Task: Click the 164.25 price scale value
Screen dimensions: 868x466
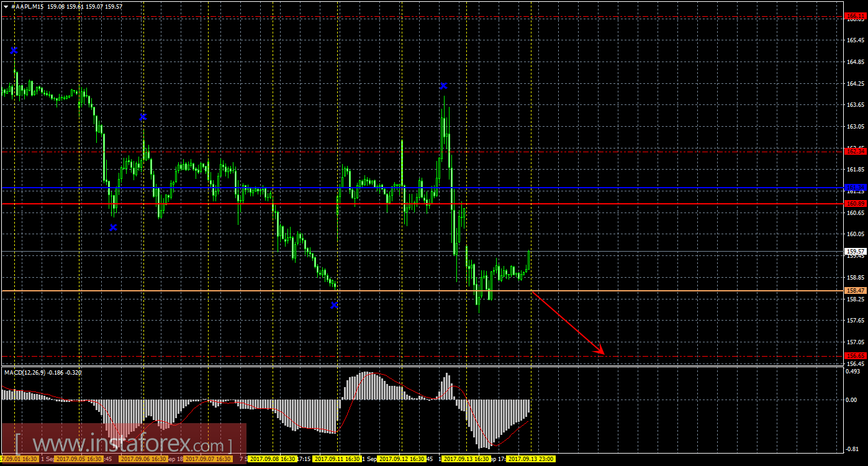Action: click(856, 83)
